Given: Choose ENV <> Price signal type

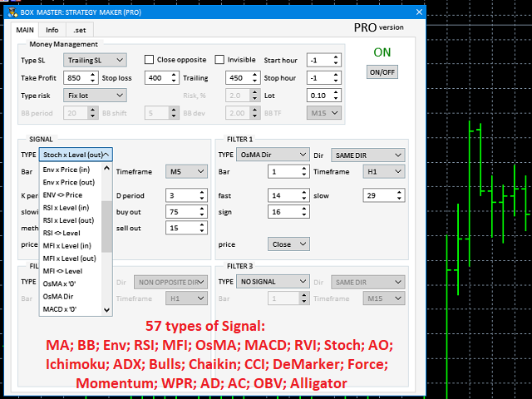Looking at the screenshot, I should coord(71,195).
